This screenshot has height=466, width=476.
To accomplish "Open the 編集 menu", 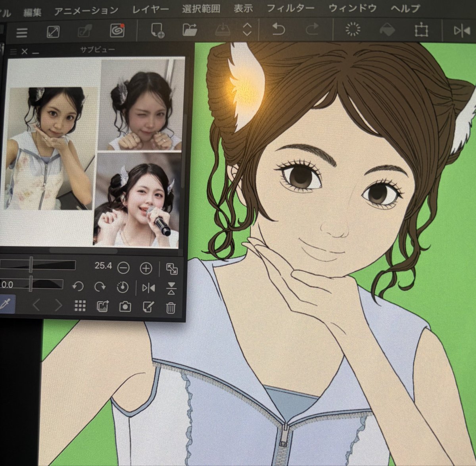I will point(32,12).
